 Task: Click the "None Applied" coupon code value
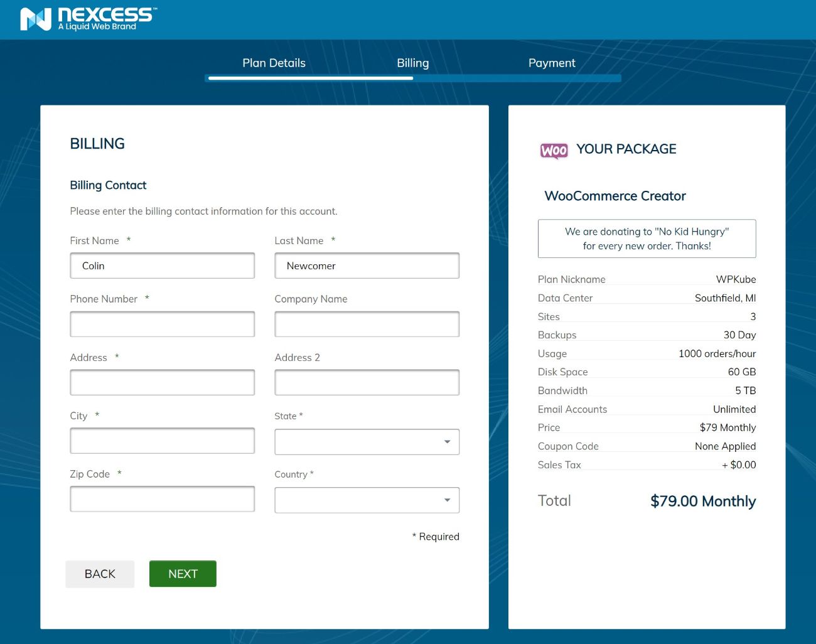point(725,446)
